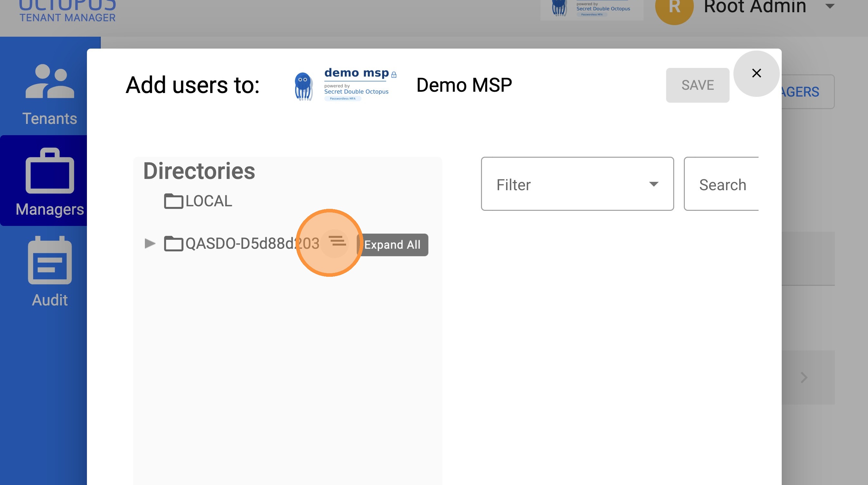Close the Add users dialog
This screenshot has width=868, height=485.
[757, 73]
